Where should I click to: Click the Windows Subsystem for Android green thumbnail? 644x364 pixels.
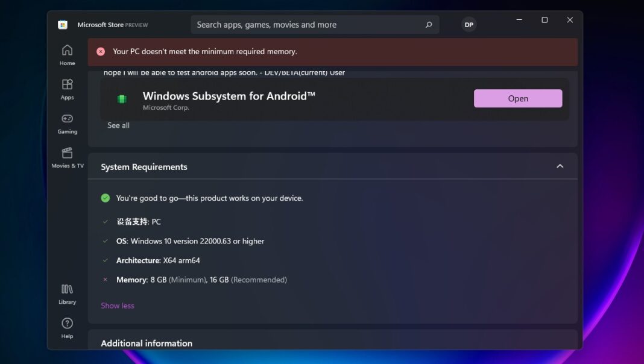tap(121, 98)
